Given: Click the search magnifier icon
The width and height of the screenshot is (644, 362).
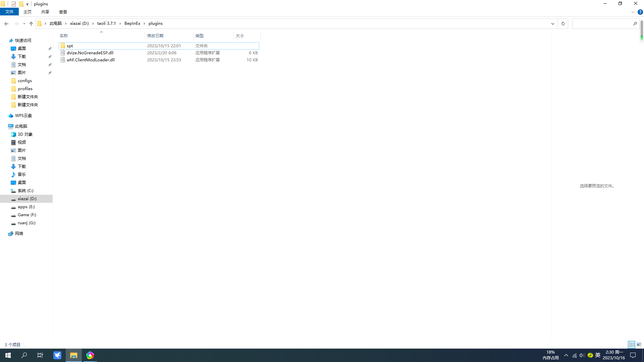Looking at the screenshot, I should pyautogui.click(x=635, y=23).
